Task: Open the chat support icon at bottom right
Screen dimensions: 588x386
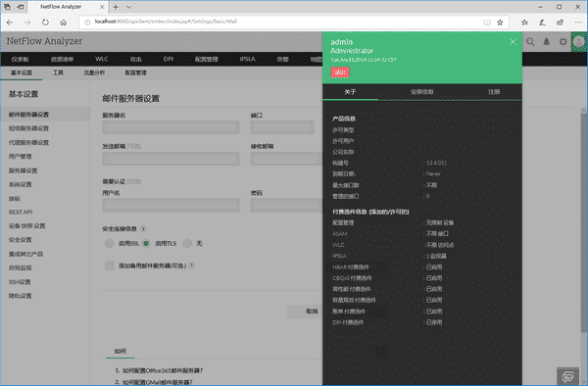Action: click(x=567, y=376)
